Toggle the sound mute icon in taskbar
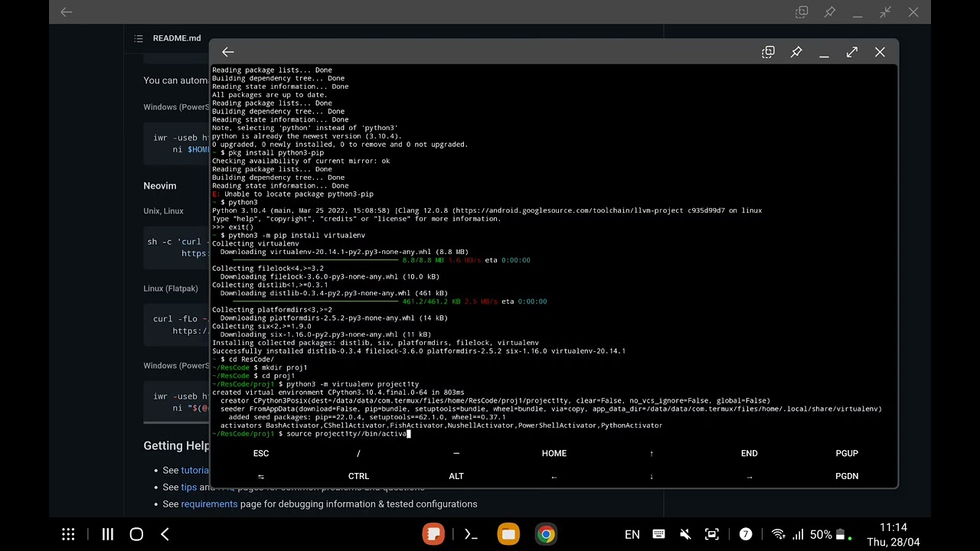The image size is (980, 551). [685, 534]
